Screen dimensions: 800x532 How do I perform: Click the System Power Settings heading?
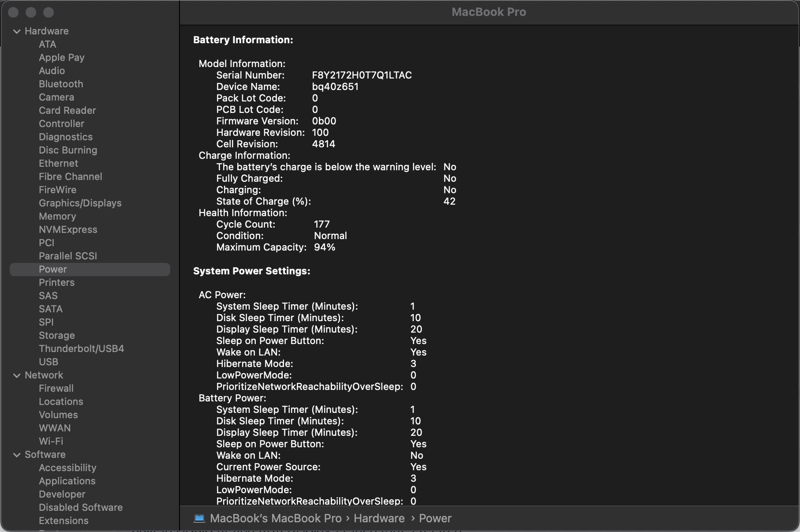click(252, 271)
